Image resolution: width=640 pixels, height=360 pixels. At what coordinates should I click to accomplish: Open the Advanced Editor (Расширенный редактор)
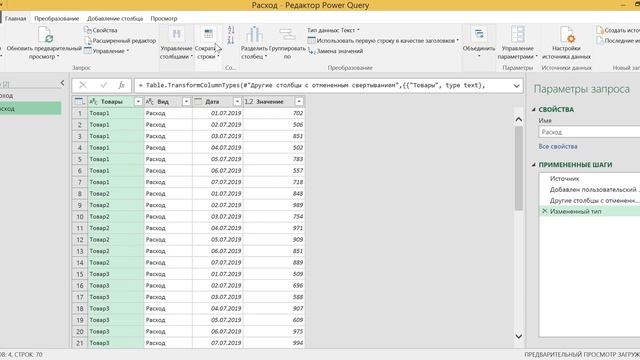point(120,40)
